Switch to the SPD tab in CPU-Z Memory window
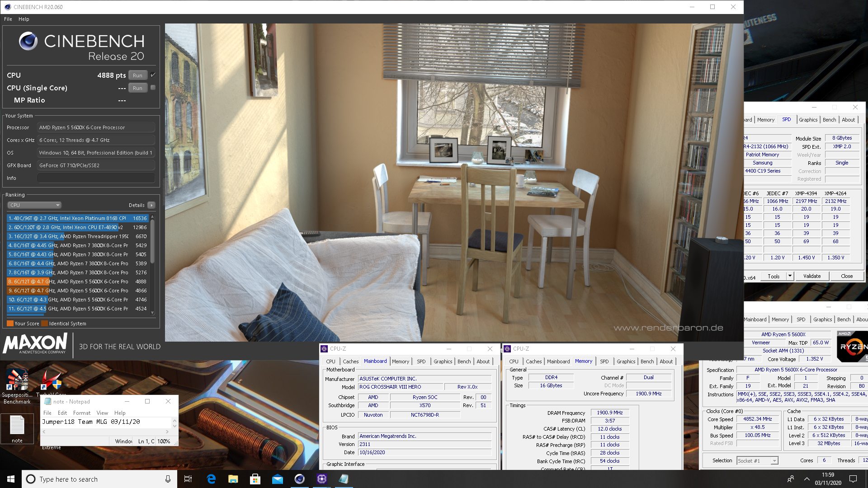Viewport: 868px width, 488px height. tap(604, 361)
